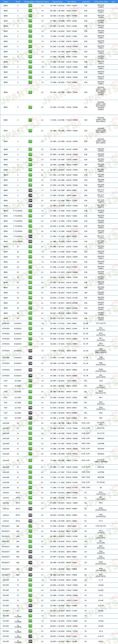
Task: Select the 9JPGRB engine code cell
Action: 101,443
